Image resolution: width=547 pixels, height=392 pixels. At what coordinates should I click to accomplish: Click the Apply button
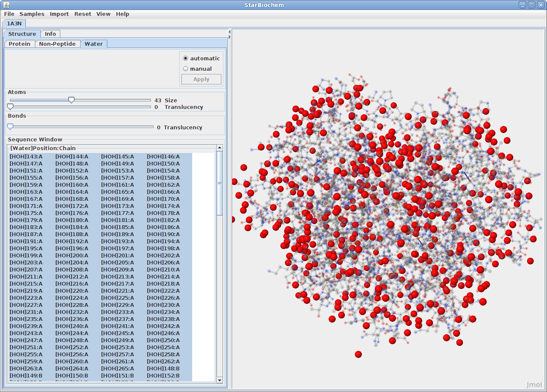point(201,79)
